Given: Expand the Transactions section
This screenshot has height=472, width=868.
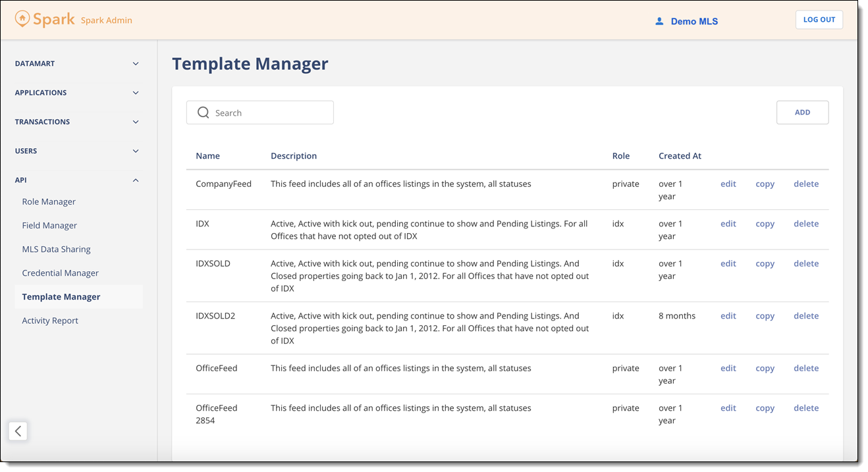Looking at the screenshot, I should tap(78, 122).
